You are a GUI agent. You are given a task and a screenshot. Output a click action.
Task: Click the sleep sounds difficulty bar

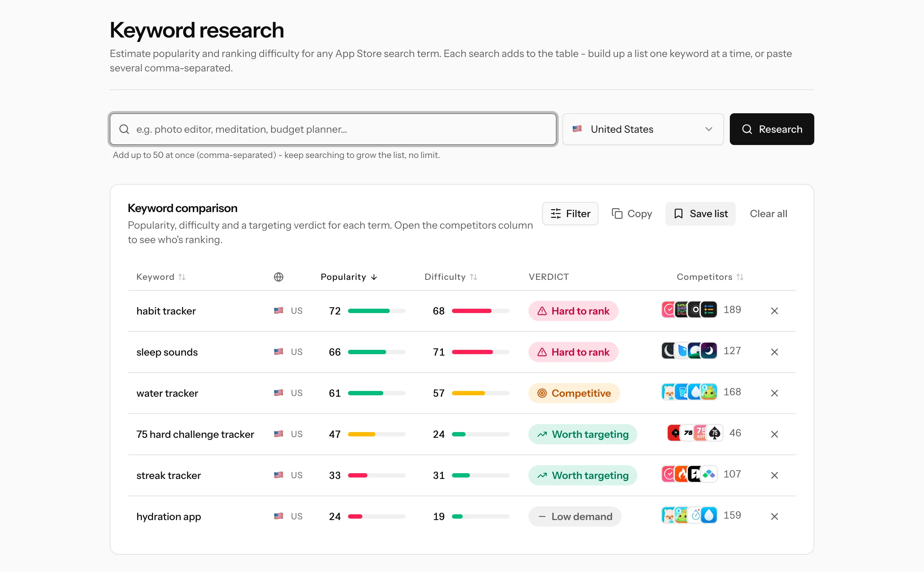click(480, 352)
